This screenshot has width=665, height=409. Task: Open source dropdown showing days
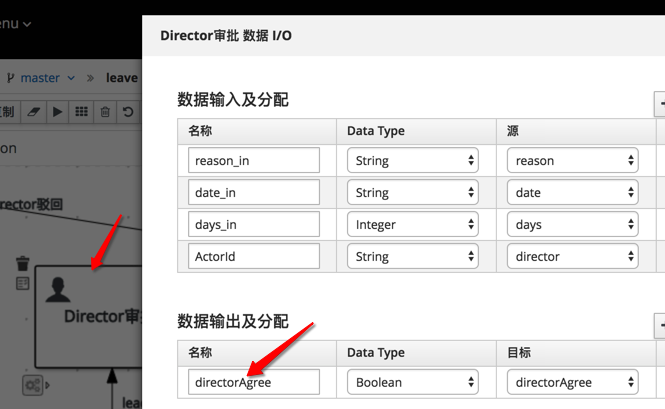572,224
